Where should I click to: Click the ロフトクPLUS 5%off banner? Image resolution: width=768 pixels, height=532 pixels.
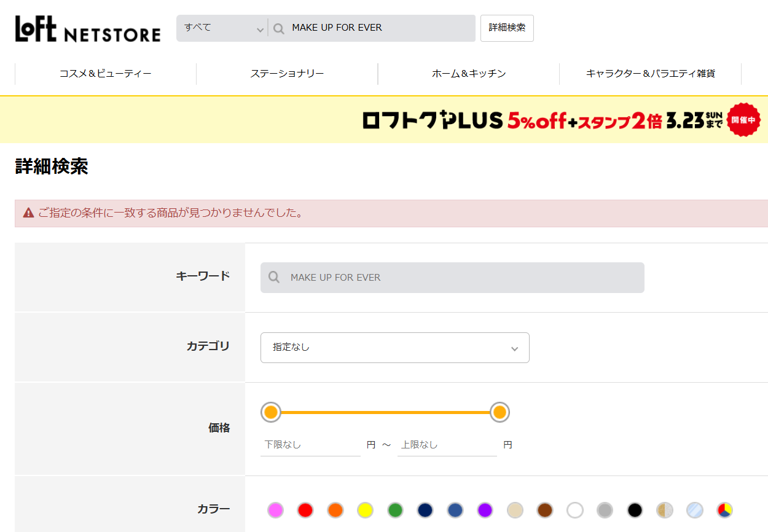coord(384,120)
